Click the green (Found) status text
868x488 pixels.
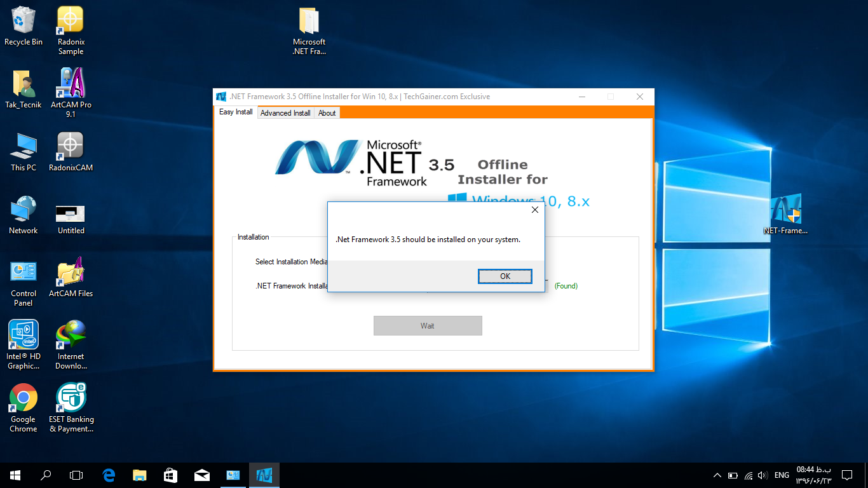[x=566, y=286]
